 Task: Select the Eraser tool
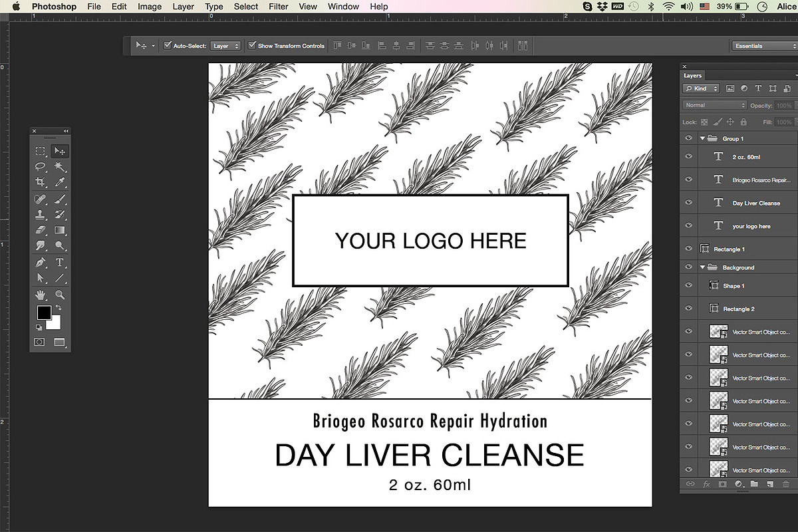click(x=41, y=230)
